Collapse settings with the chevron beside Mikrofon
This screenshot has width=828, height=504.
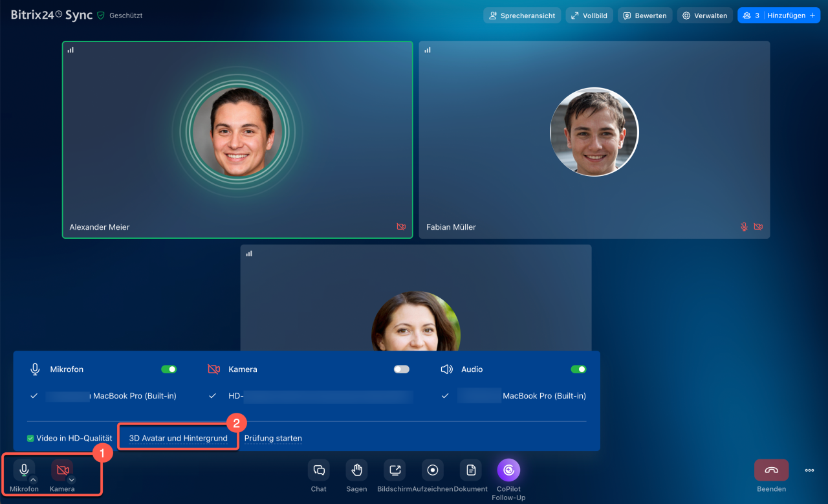[x=33, y=479]
